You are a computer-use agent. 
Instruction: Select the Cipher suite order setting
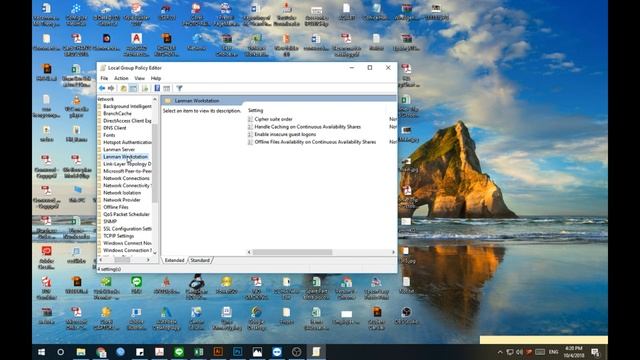(273, 119)
